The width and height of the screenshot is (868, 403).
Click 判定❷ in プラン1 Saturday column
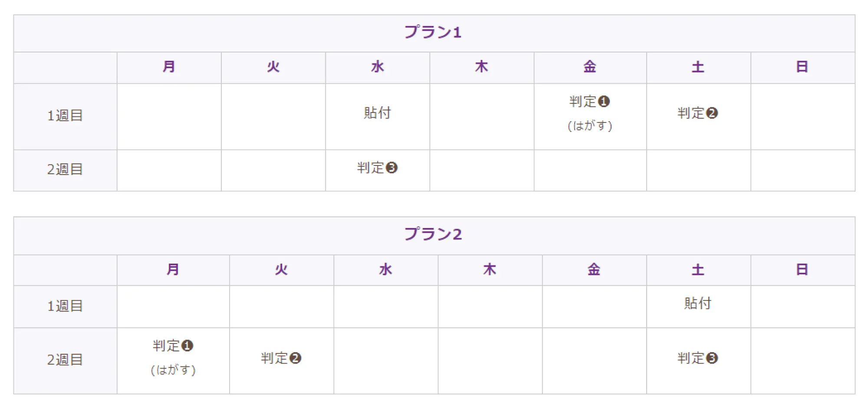coord(698,113)
